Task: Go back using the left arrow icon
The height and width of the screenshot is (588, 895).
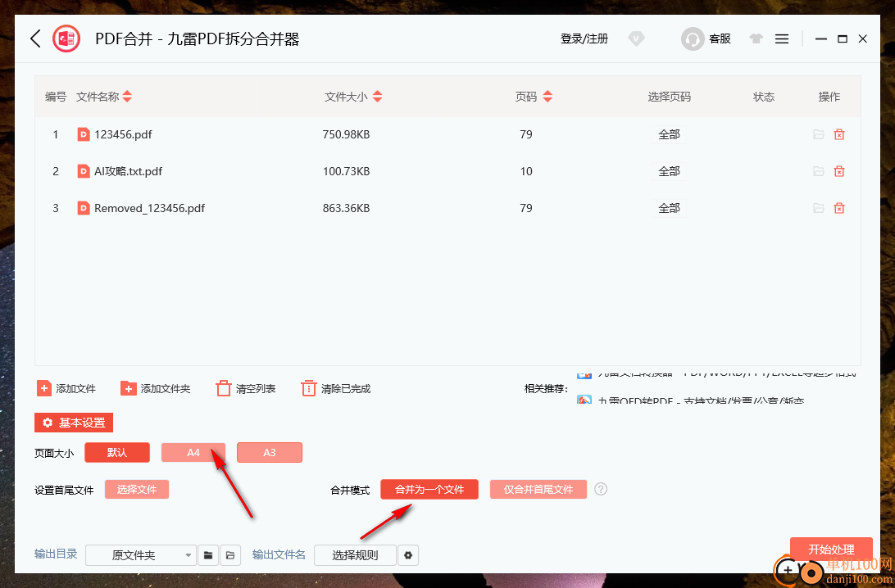Action: (x=35, y=38)
